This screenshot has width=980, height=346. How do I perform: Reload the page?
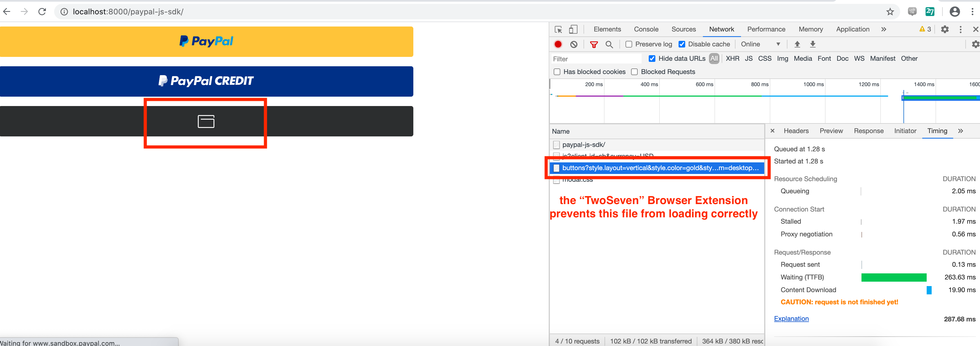point(42,11)
